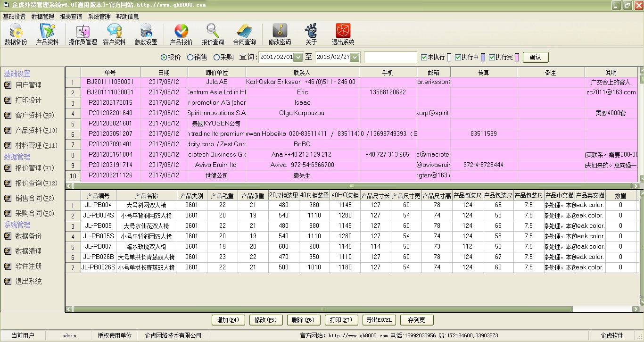Click icon beside sidebar 数据备份
The width and height of the screenshot is (644, 342).
(x=8, y=236)
